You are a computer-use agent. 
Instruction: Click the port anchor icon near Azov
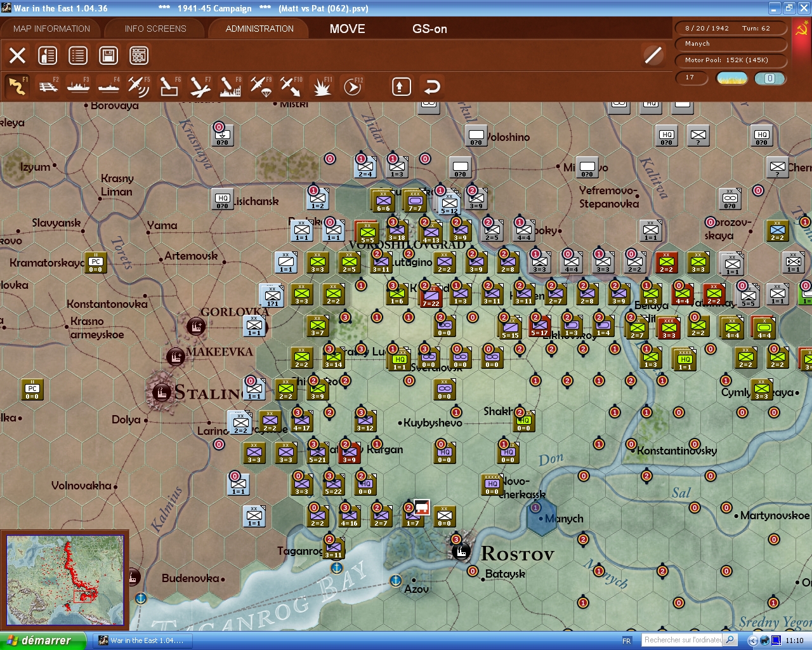395,580
